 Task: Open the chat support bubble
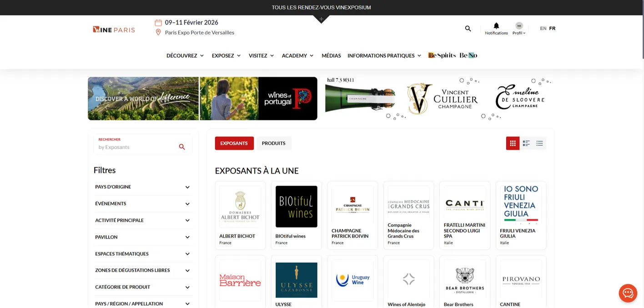click(x=628, y=293)
